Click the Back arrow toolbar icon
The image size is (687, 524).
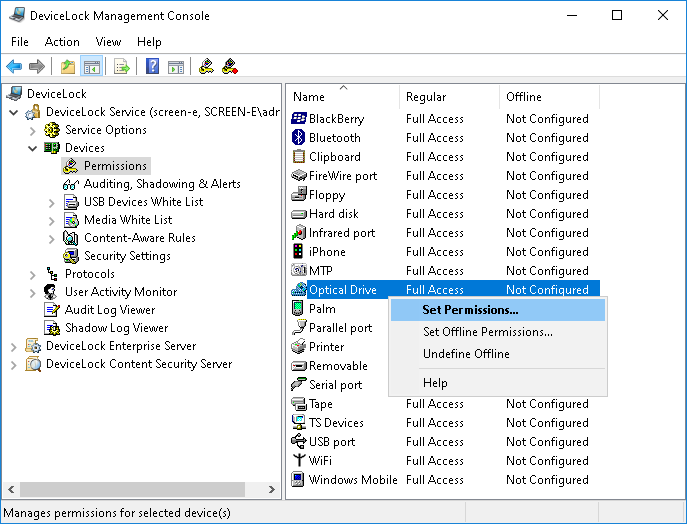(x=14, y=67)
